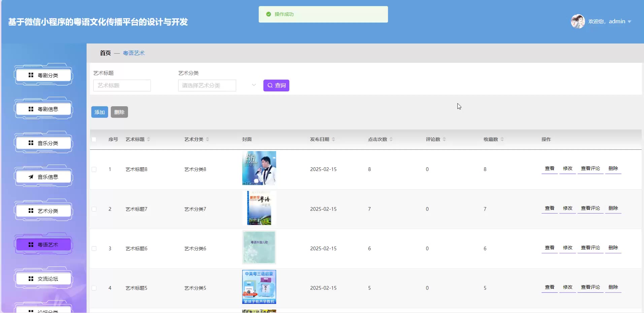Expand the admin user menu arrow
The image size is (644, 313).
pos(629,22)
